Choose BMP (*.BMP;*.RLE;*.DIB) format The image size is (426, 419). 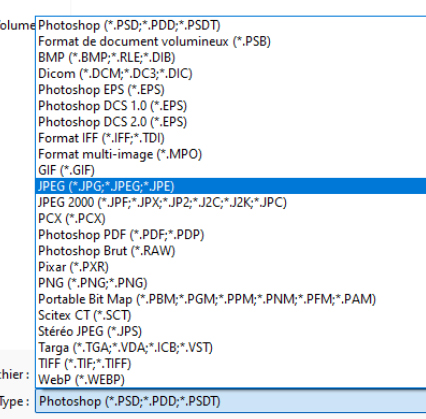coord(231,57)
